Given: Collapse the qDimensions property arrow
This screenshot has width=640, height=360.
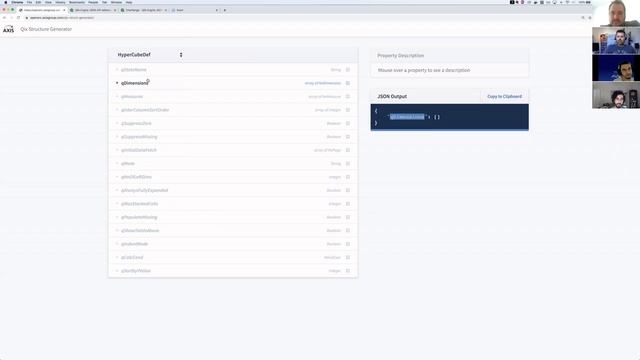Looking at the screenshot, I should tap(117, 83).
